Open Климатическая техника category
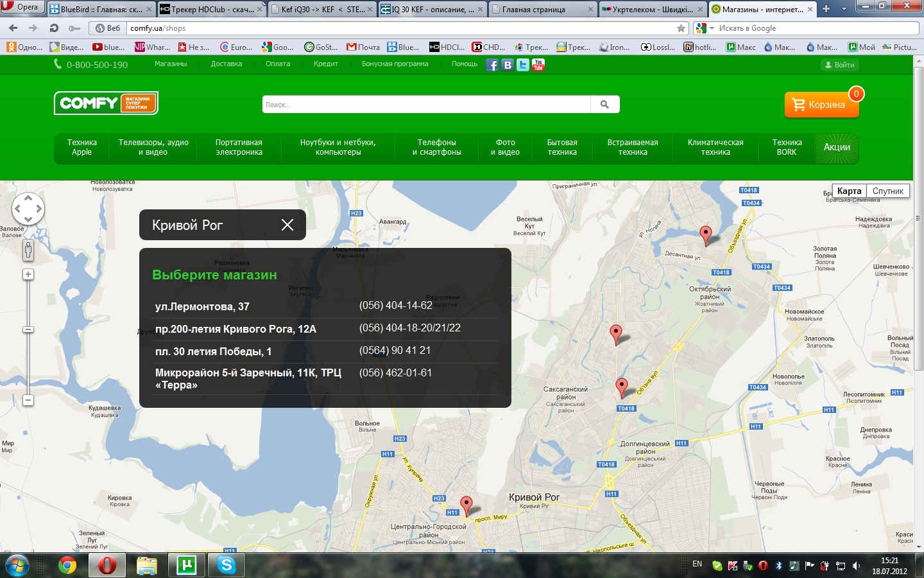The width and height of the screenshot is (924, 578). point(715,148)
